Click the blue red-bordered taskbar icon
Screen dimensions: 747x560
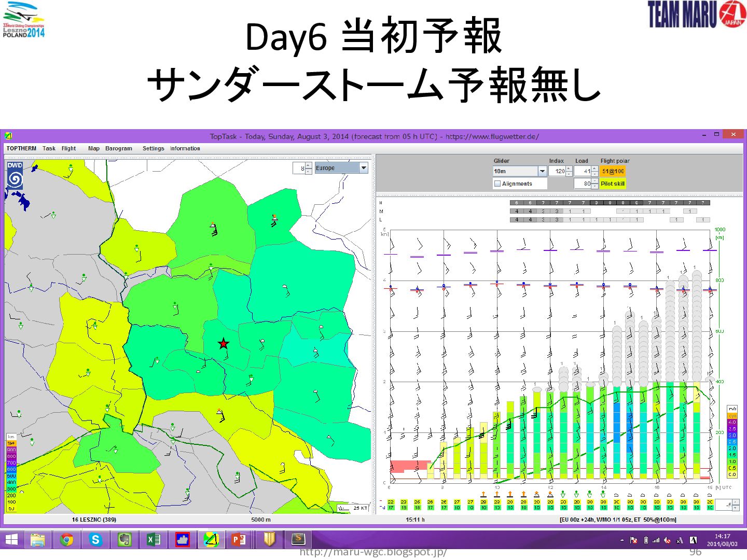point(183,539)
